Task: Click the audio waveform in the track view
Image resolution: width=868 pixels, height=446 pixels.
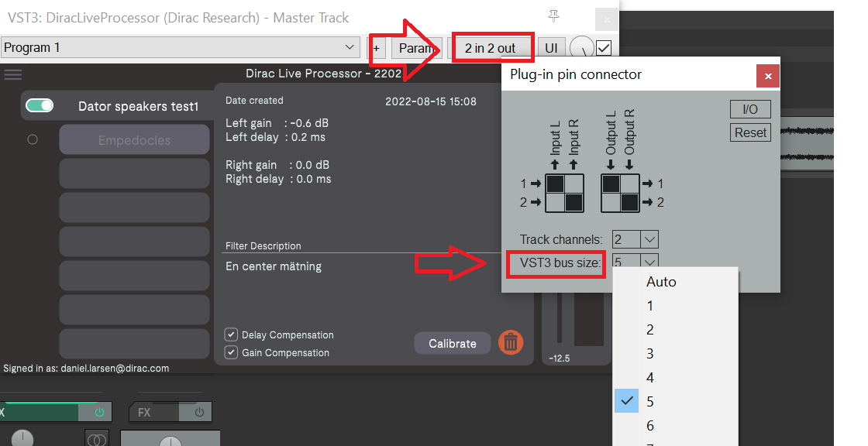Action: (807, 144)
